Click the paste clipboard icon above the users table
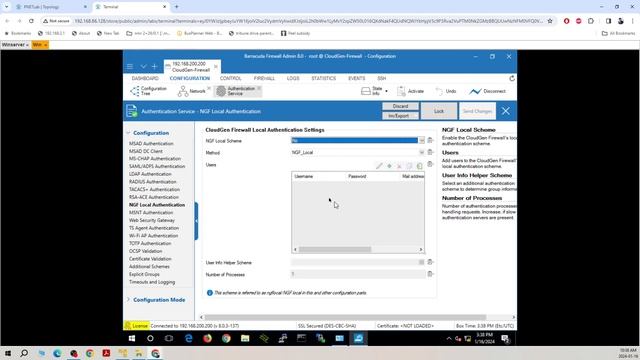The image size is (640, 360). [x=420, y=166]
